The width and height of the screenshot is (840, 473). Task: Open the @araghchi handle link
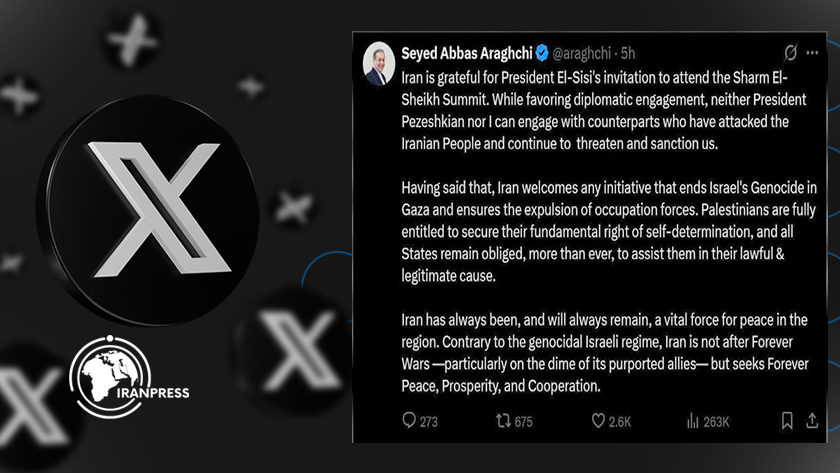[582, 52]
